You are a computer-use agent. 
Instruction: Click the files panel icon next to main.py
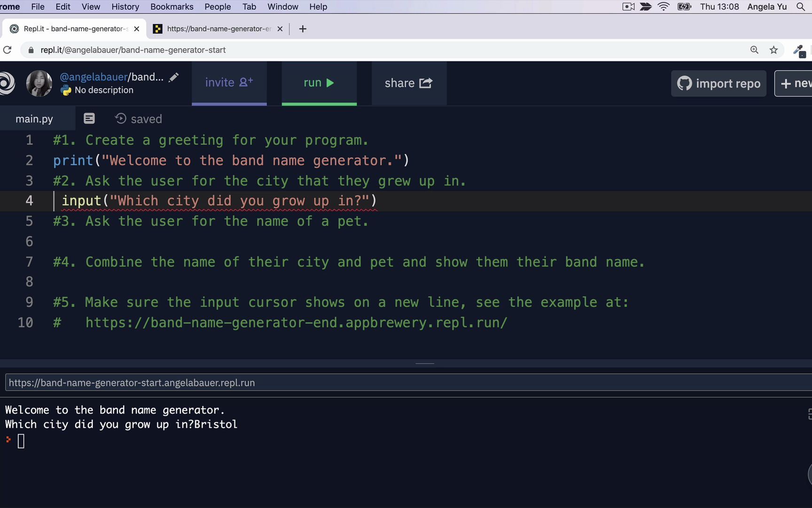click(x=89, y=118)
